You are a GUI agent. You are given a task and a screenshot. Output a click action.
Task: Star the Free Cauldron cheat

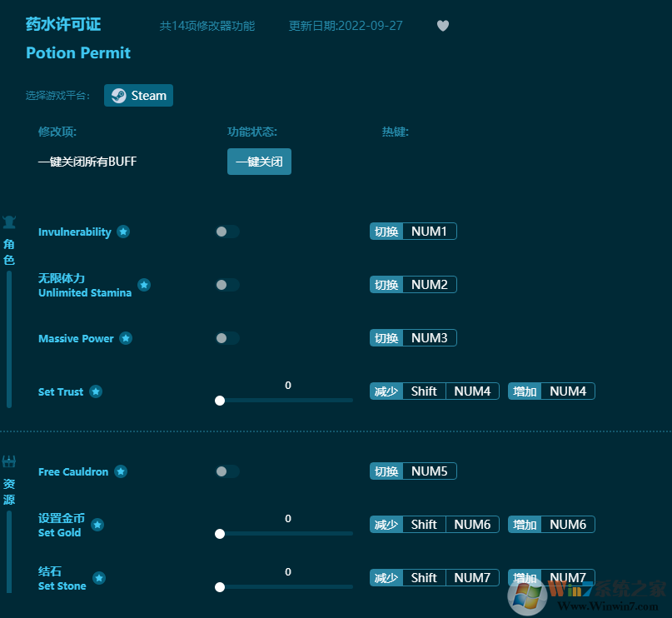(x=121, y=471)
